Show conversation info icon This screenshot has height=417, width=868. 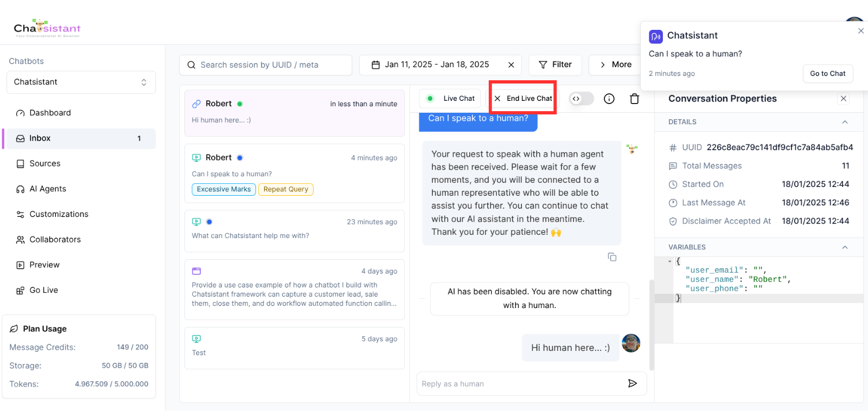[609, 99]
